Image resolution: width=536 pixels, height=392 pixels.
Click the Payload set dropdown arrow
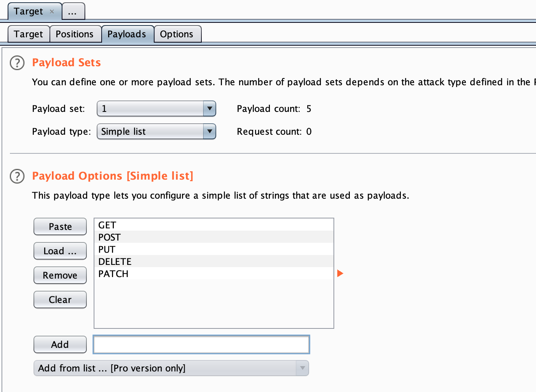(x=209, y=109)
